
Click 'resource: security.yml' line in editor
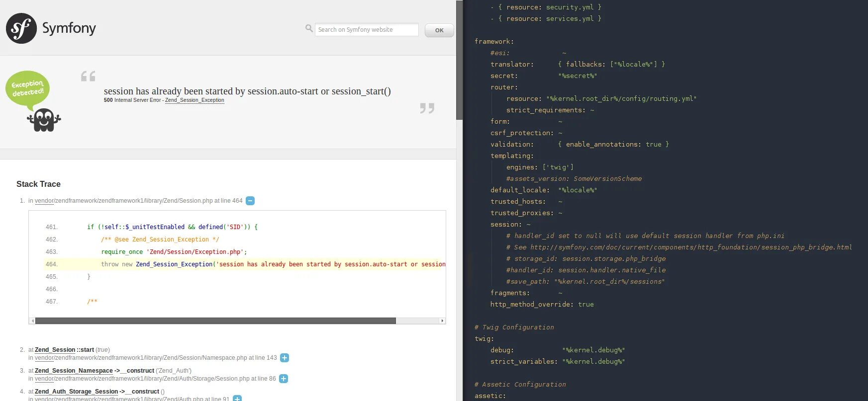pyautogui.click(x=546, y=7)
